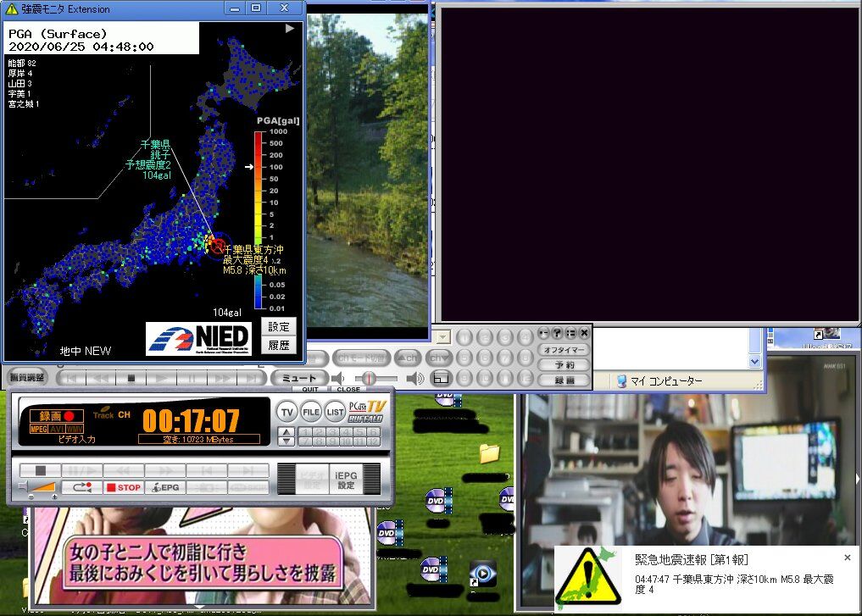Image resolution: width=862 pixels, height=616 pixels.
Task: Click the 録画 record button in the TV viewer
Action: pos(564,380)
